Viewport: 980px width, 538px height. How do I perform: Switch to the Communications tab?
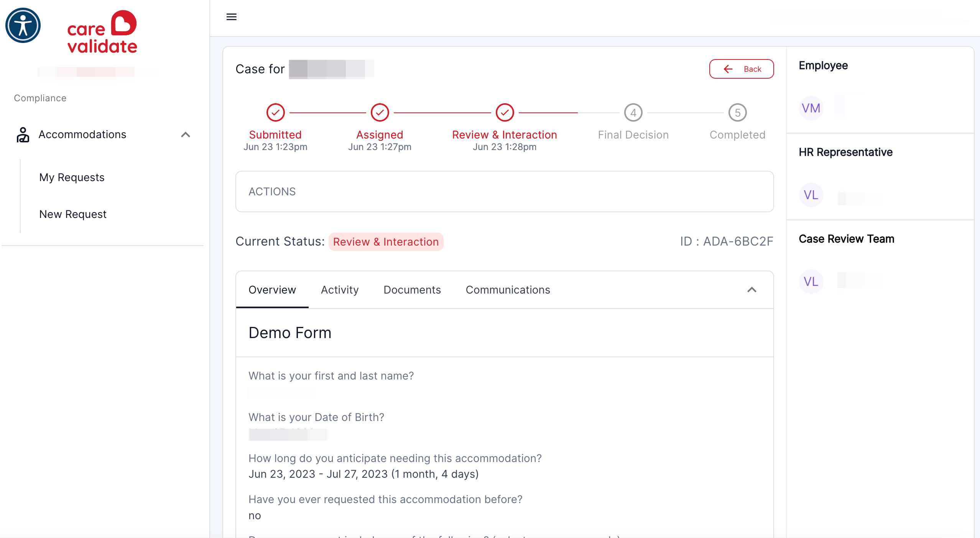[x=508, y=290]
